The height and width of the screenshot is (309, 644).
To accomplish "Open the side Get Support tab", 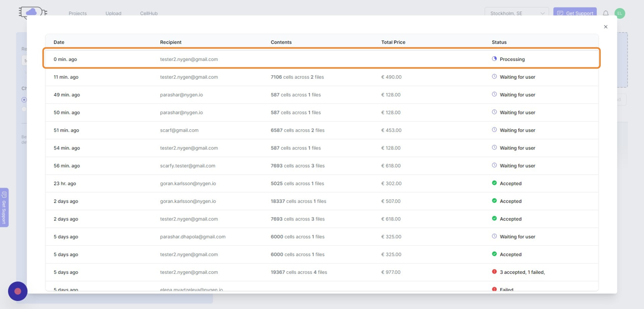I will [4, 207].
